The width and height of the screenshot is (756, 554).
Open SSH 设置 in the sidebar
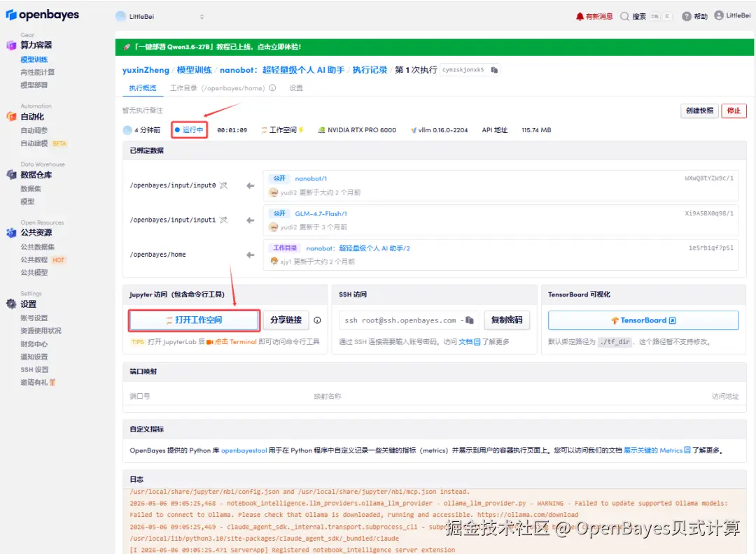34,370
